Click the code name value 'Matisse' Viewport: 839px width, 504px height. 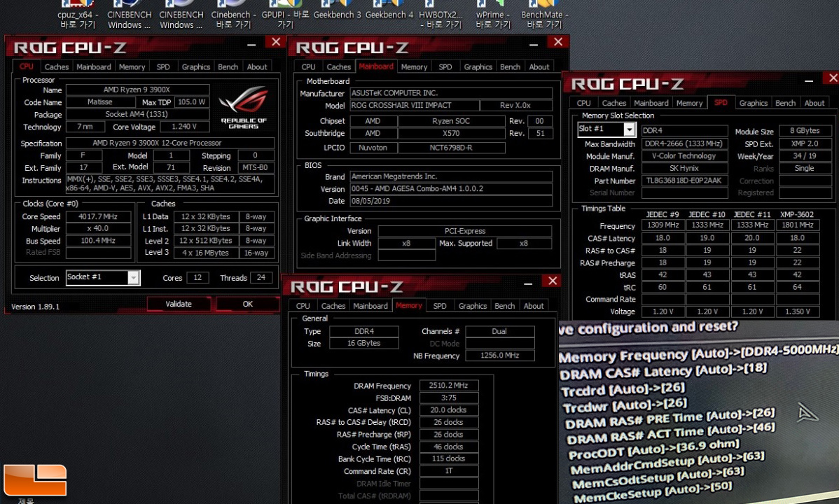tap(100, 101)
